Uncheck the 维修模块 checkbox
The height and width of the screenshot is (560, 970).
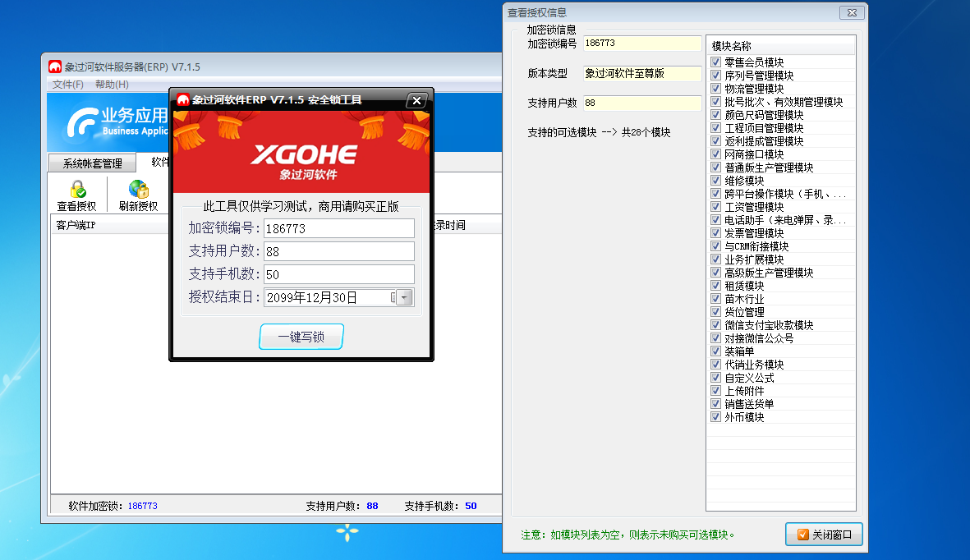tap(715, 181)
